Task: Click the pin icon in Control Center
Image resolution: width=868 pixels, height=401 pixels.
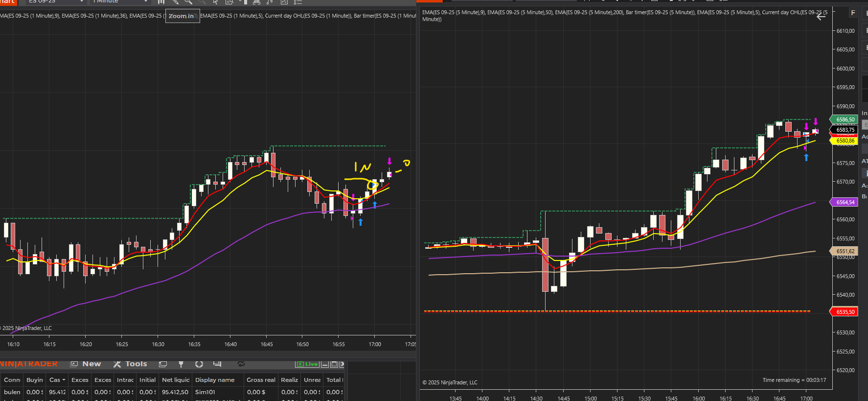Action: click(x=181, y=364)
